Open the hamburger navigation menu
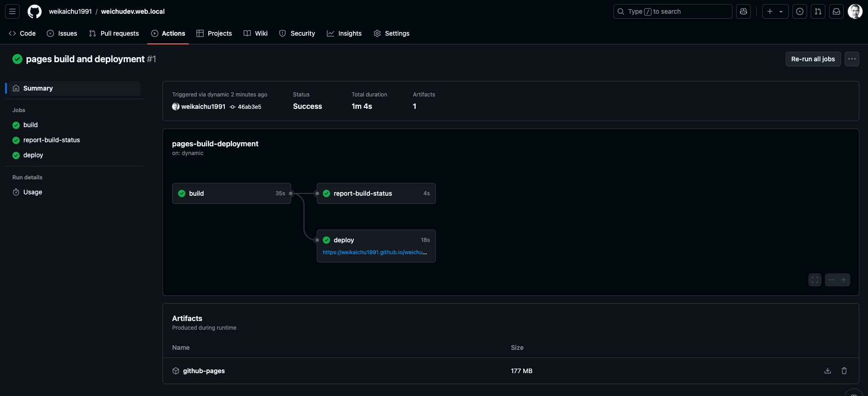Image resolution: width=868 pixels, height=396 pixels. tap(12, 11)
